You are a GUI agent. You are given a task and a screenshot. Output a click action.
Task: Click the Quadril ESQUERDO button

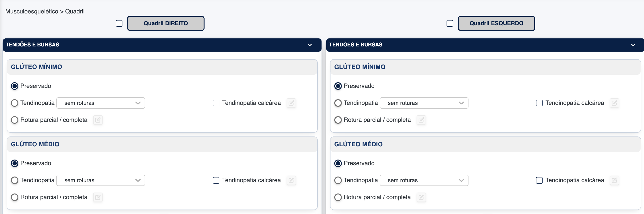(x=496, y=24)
